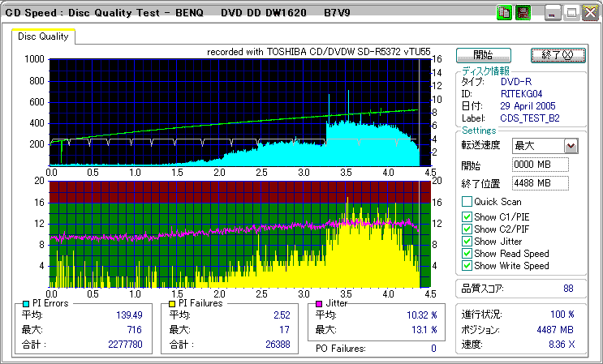Image resolution: width=603 pixels, height=364 pixels.
Task: Open the 転送速度 speed dropdown
Action: [x=571, y=146]
